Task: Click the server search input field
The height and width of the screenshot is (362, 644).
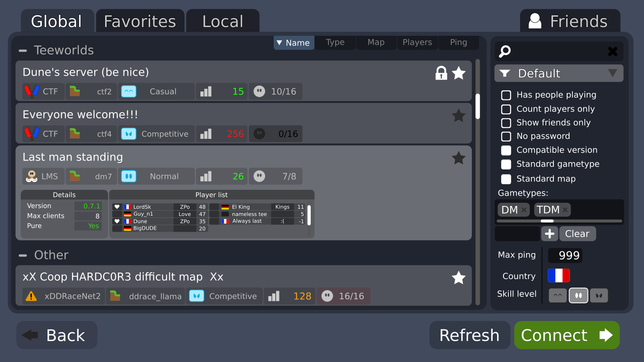Action: (x=559, y=51)
